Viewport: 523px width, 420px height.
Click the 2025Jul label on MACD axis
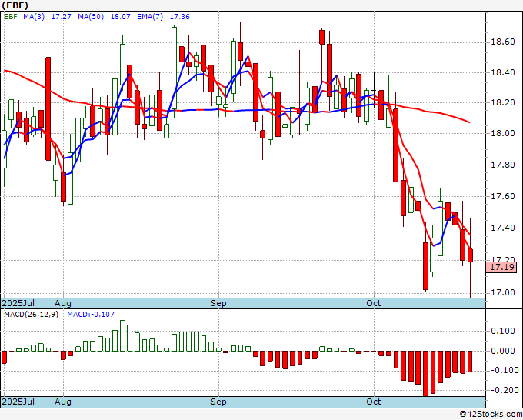point(18,402)
